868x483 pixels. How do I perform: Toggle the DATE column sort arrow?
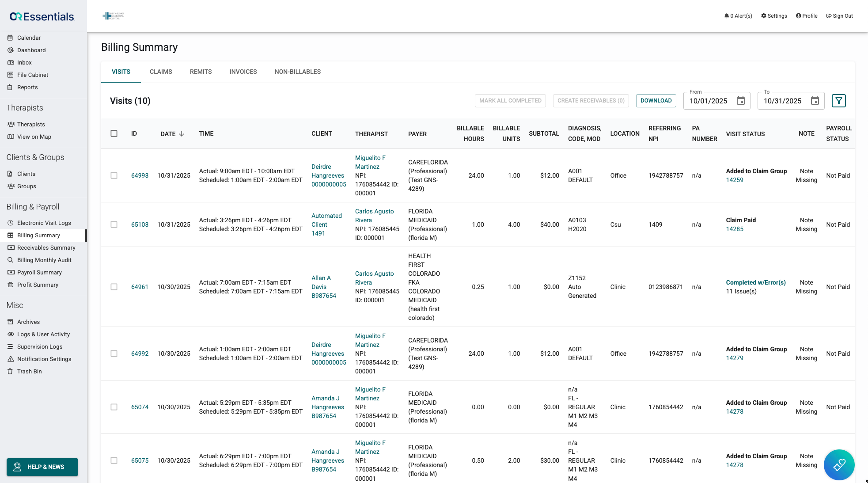182,133
